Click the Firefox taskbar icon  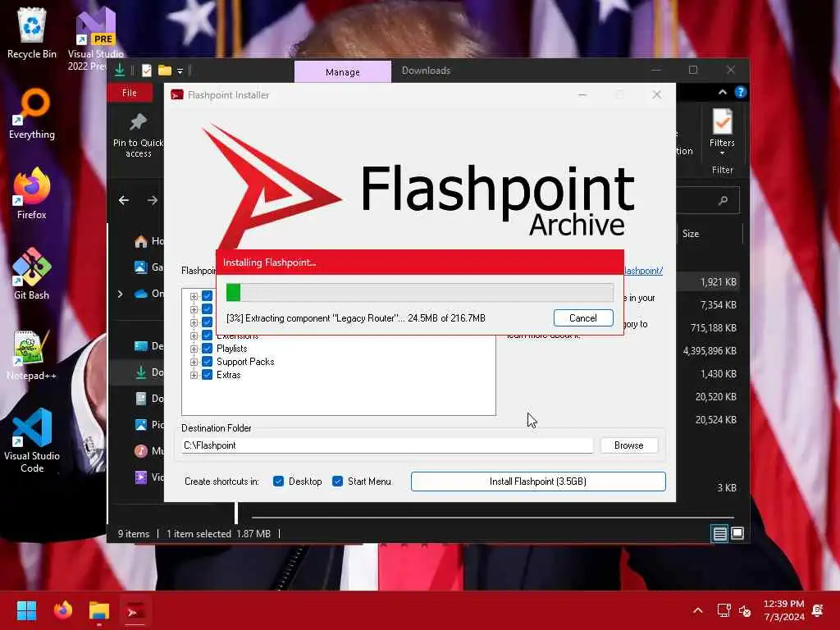point(62,610)
